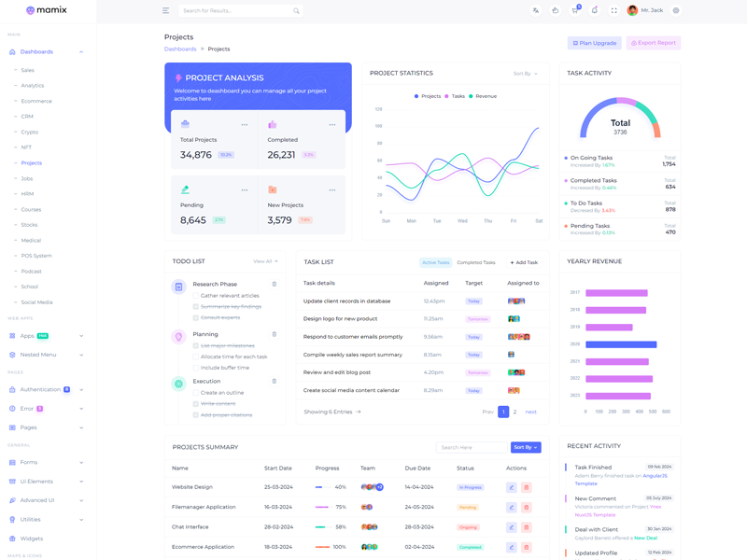Expand the Authentication sidebar menu

pyautogui.click(x=47, y=389)
